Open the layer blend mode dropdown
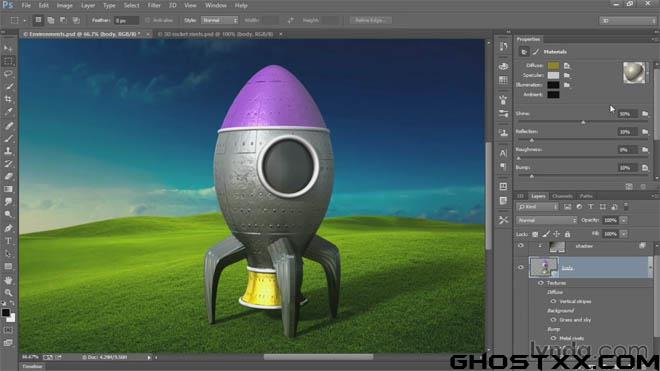 point(547,220)
